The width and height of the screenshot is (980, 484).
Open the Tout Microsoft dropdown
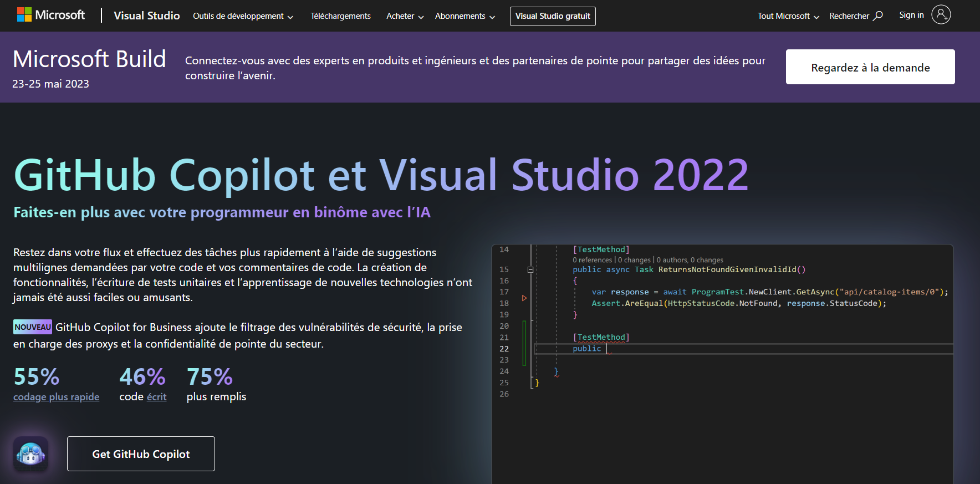point(788,16)
